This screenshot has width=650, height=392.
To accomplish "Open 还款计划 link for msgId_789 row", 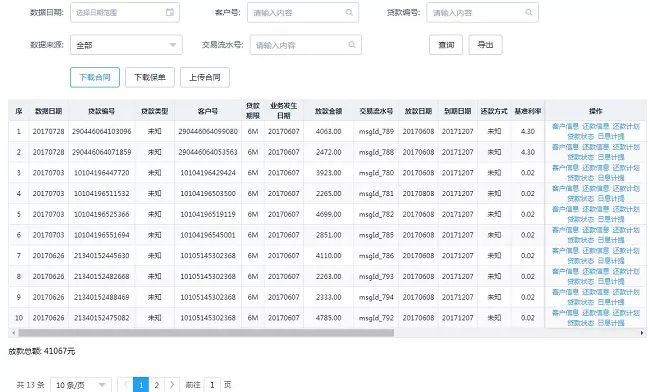I will tap(626, 126).
